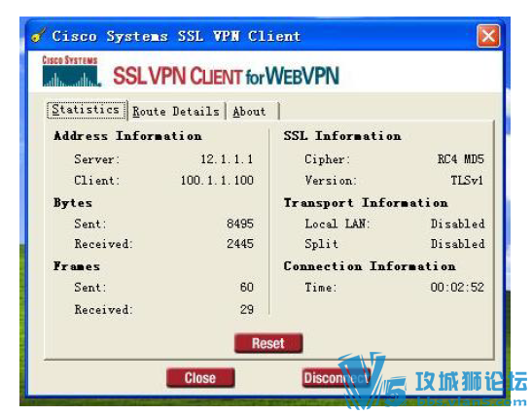Click the Cipher: label
The image size is (532, 415).
coord(328,159)
